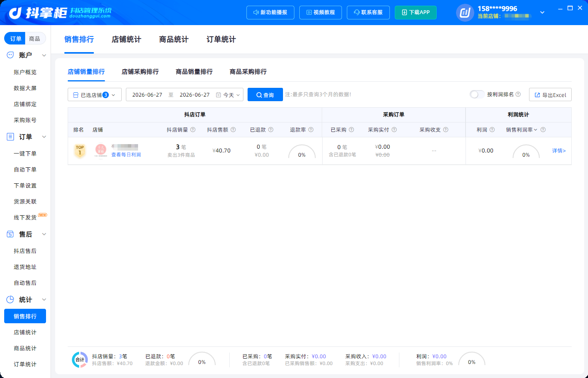Select 店铺采购排行 sub-tab
The width and height of the screenshot is (588, 378).
140,71
